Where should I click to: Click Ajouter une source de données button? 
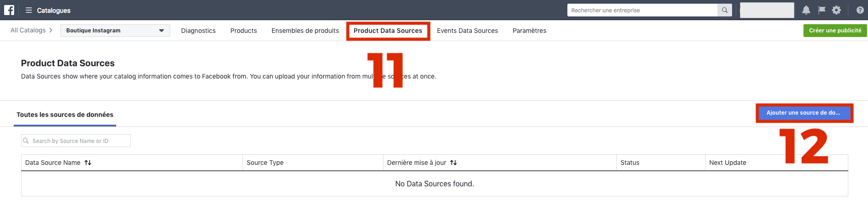(804, 113)
